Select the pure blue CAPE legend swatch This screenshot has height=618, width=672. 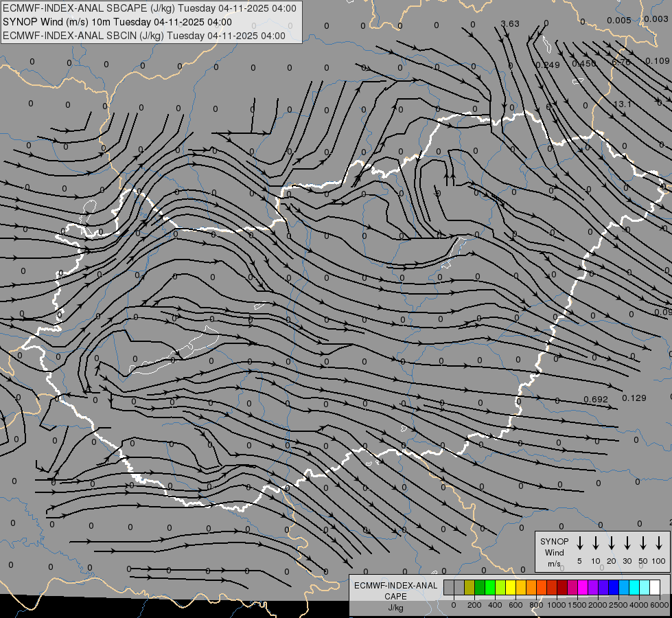[x=613, y=587]
